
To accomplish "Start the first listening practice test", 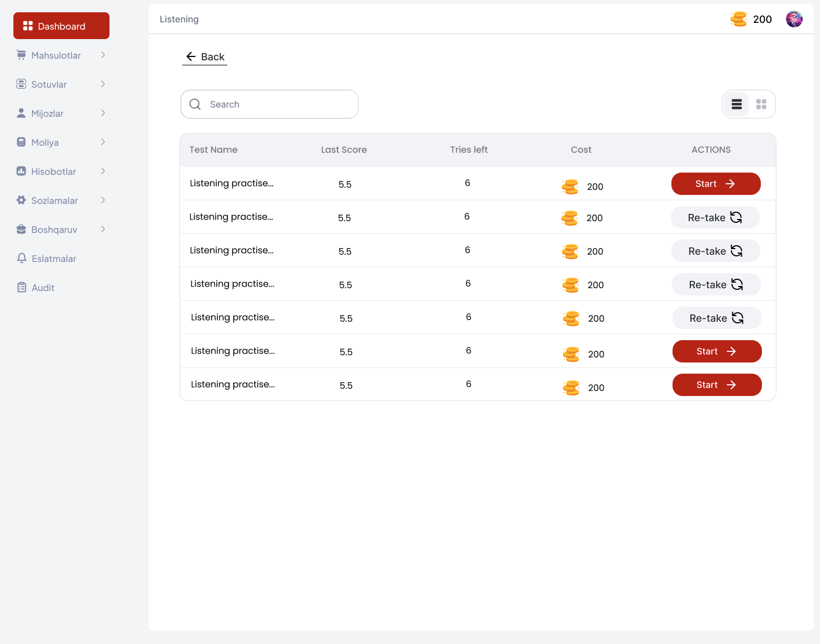I will [716, 184].
